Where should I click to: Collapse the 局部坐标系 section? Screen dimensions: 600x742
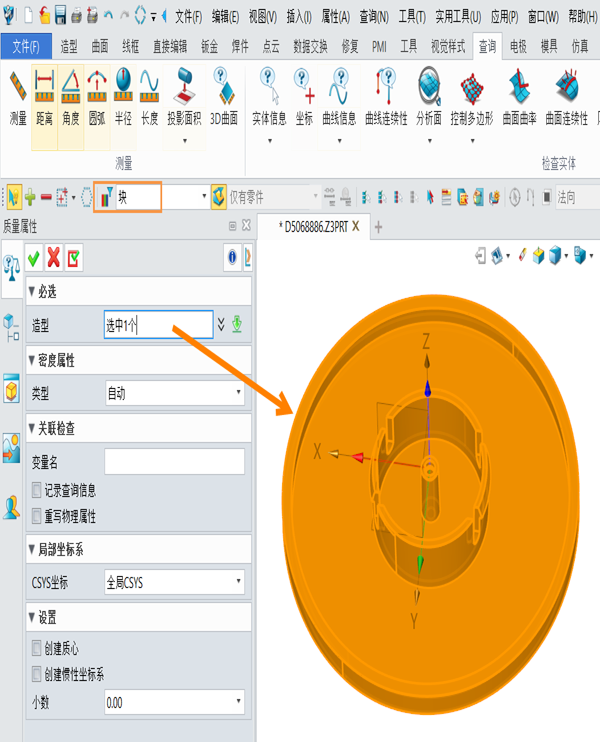pos(32,550)
